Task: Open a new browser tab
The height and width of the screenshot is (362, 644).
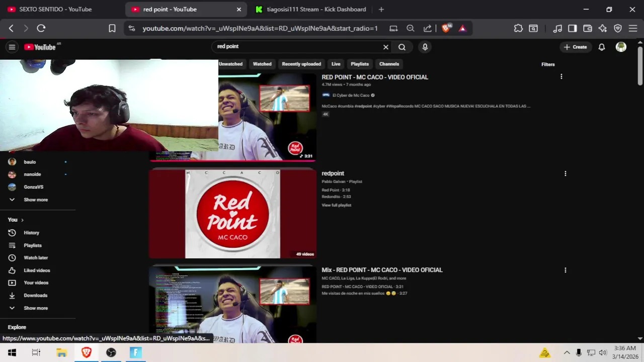Action: 381,9
